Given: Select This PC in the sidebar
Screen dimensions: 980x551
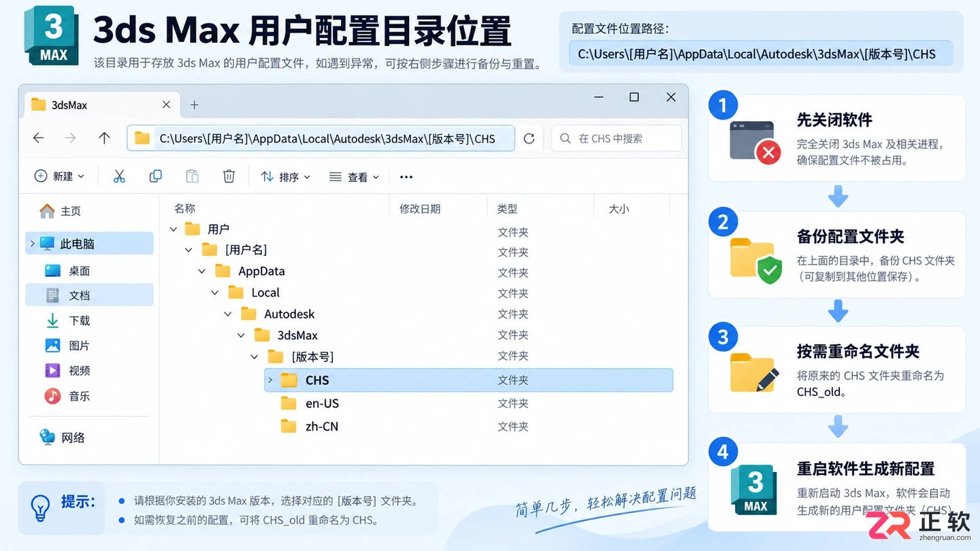Looking at the screenshot, I should tap(89, 244).
